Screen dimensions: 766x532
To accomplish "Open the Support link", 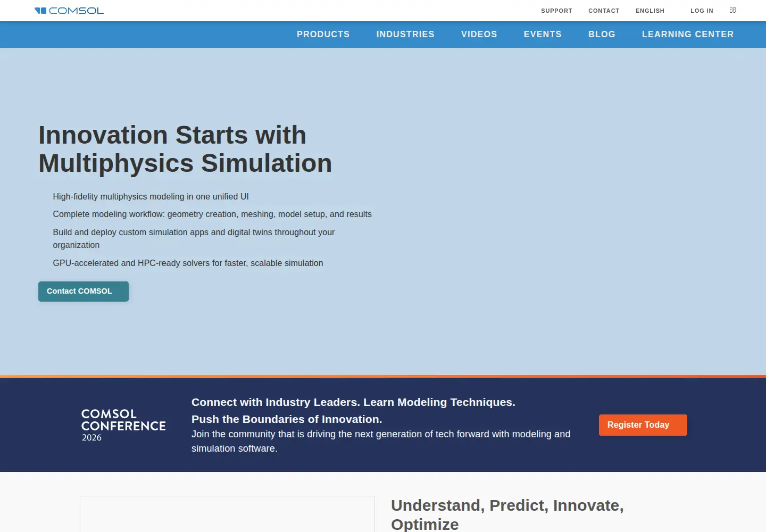I will point(556,11).
